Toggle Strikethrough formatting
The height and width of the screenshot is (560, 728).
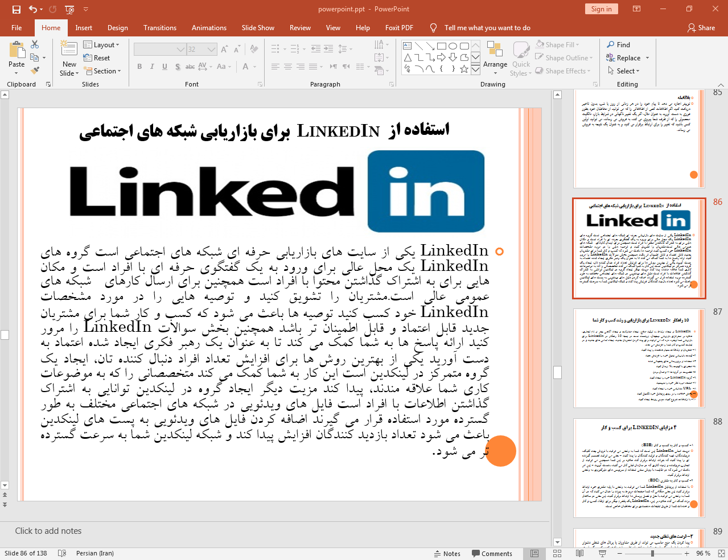click(190, 67)
